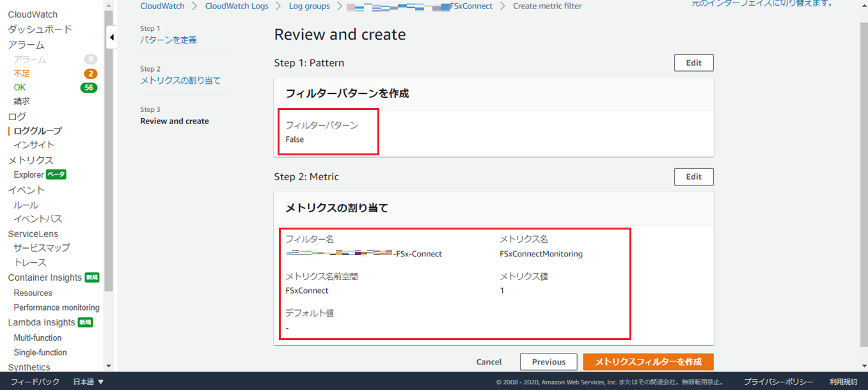Click the Previous button

click(x=549, y=362)
